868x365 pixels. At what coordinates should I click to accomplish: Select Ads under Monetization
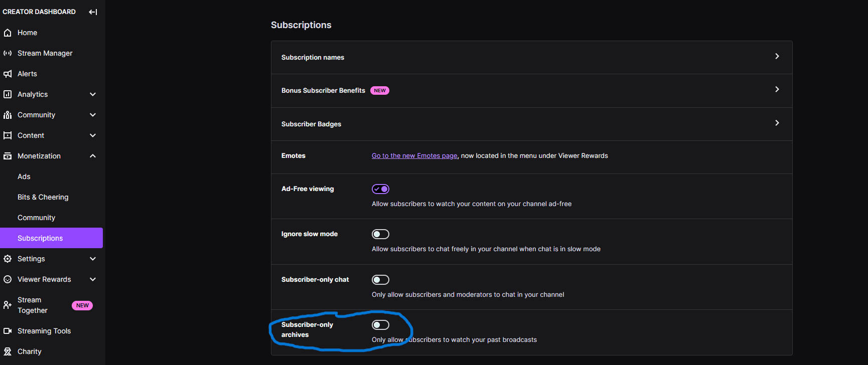(24, 176)
